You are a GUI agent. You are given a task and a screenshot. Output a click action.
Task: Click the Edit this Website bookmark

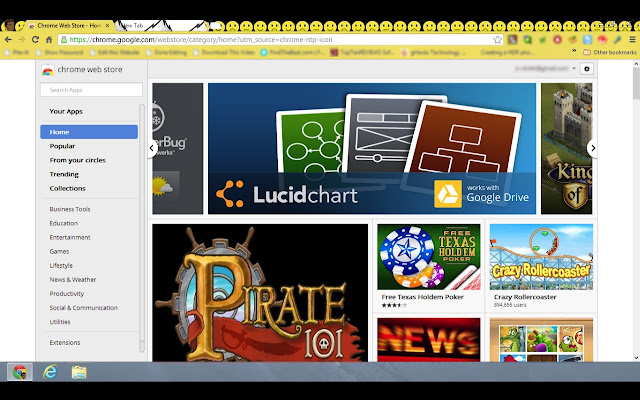tap(115, 52)
